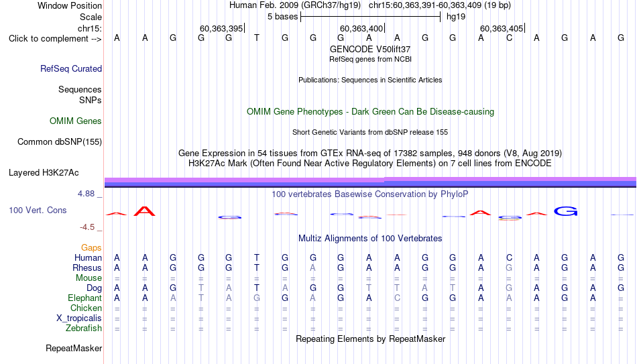637x364 pixels.
Task: Select the Zebrafish species label
Action: (x=84, y=328)
